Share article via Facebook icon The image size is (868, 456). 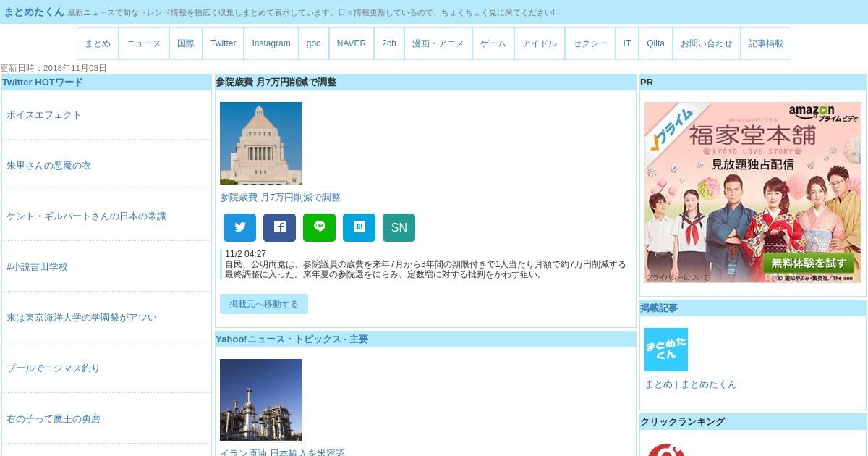(x=279, y=227)
